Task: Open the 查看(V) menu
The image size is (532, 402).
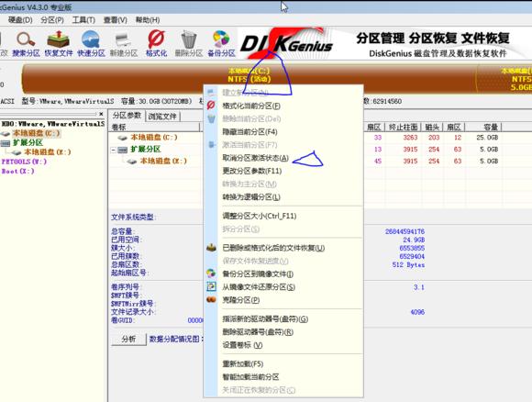Action: [115, 20]
